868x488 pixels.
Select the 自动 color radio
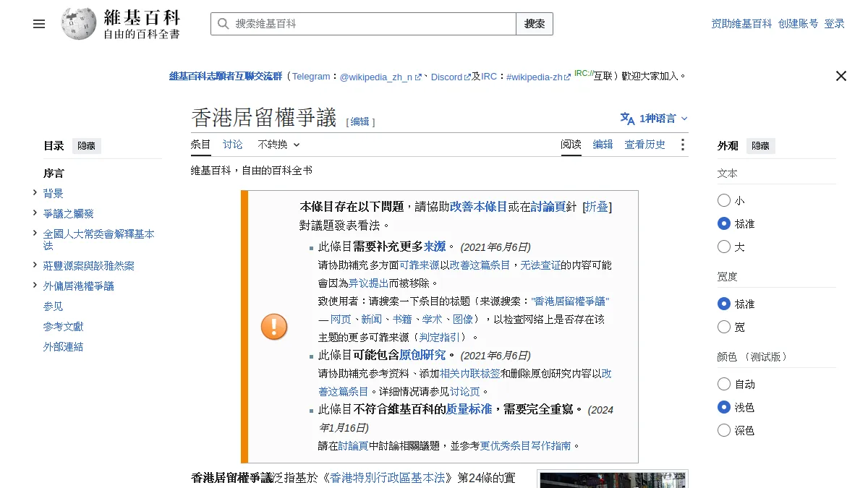(x=724, y=384)
